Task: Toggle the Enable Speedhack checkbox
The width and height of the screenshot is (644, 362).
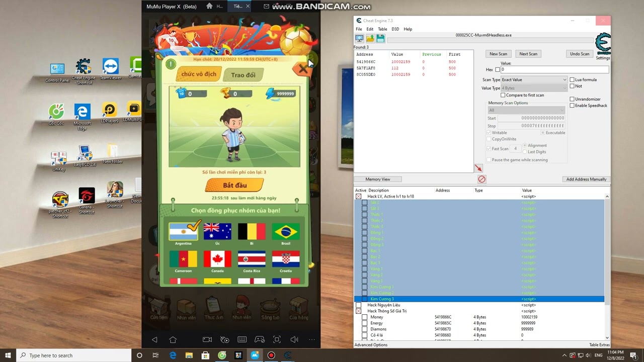Action: click(x=572, y=106)
